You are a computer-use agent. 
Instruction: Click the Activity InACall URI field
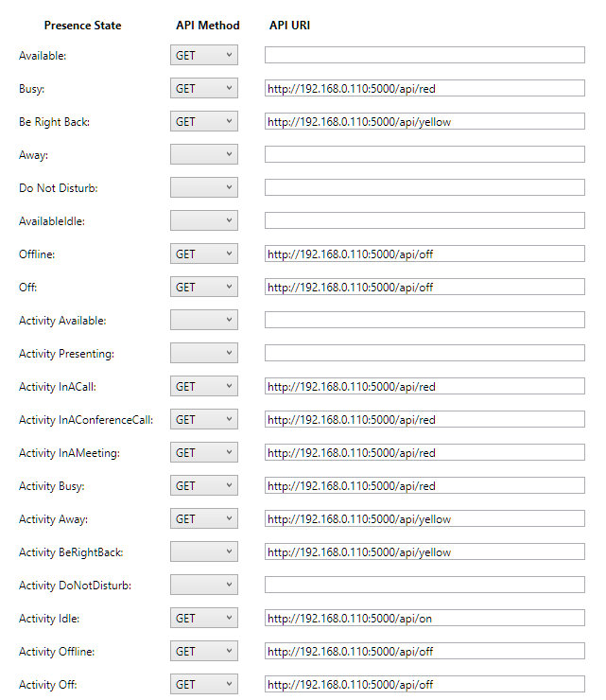tap(424, 386)
